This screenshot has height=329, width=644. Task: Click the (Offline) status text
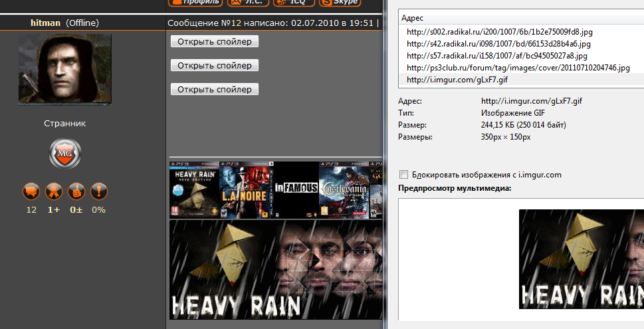point(82,23)
